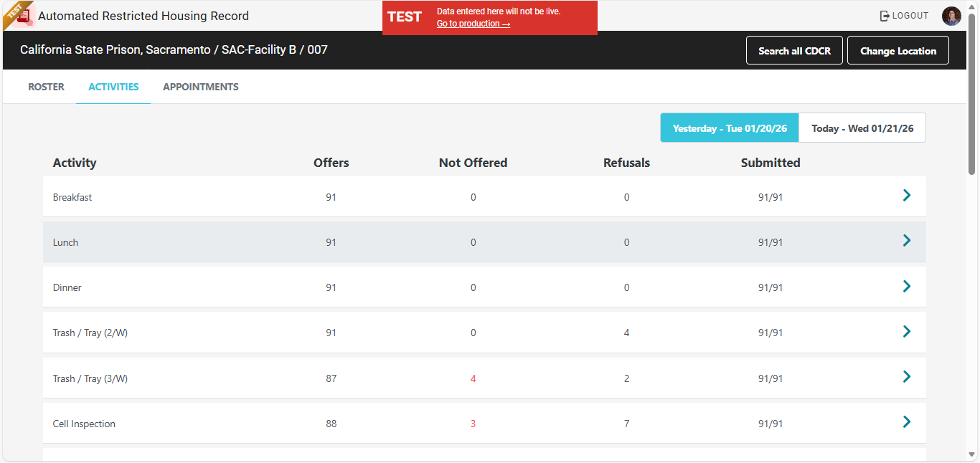Click the Refusals column header
This screenshot has height=463, width=980.
pyautogui.click(x=626, y=163)
